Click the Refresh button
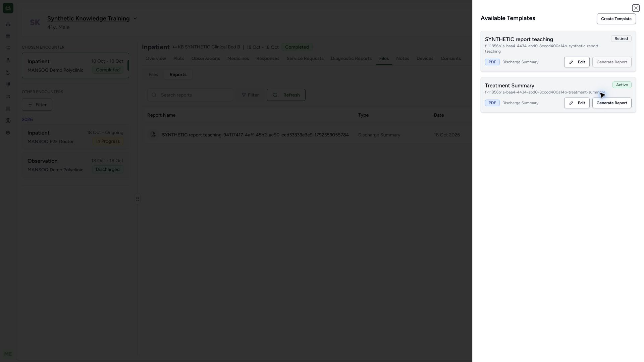 (x=286, y=95)
